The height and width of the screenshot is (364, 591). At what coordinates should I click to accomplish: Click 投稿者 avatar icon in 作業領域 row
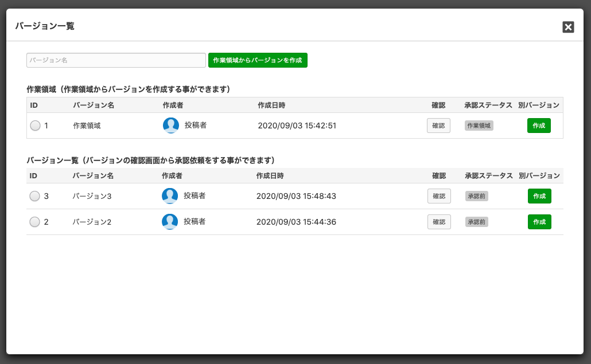click(x=171, y=126)
